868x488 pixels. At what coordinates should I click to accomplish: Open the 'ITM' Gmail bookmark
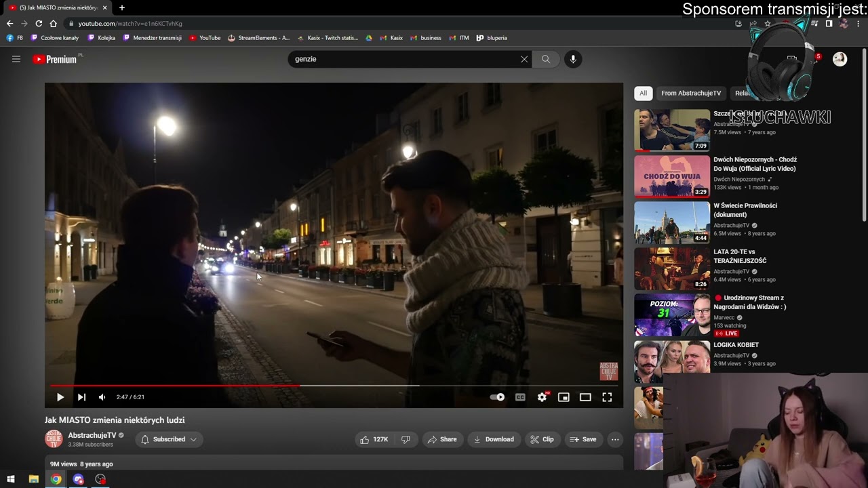(459, 38)
